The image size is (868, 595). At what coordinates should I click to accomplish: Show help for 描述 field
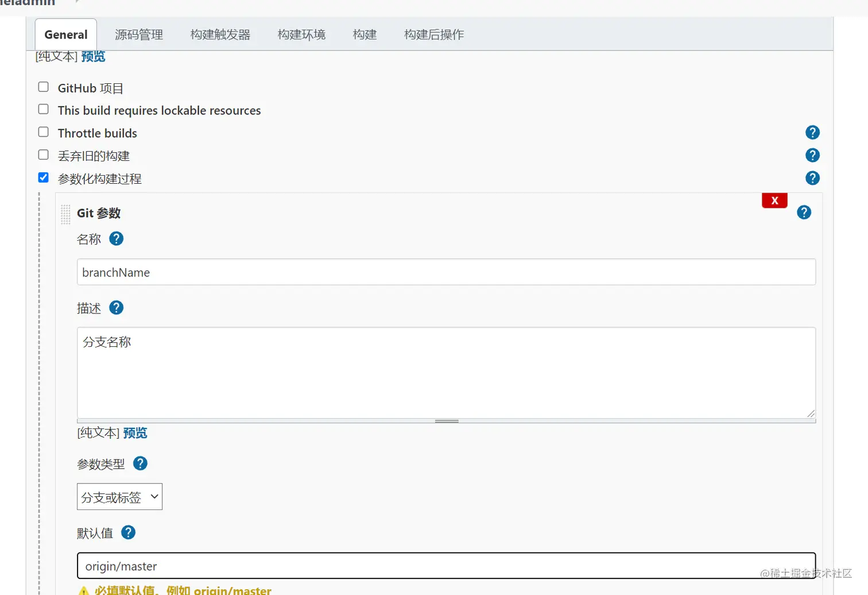tap(116, 308)
